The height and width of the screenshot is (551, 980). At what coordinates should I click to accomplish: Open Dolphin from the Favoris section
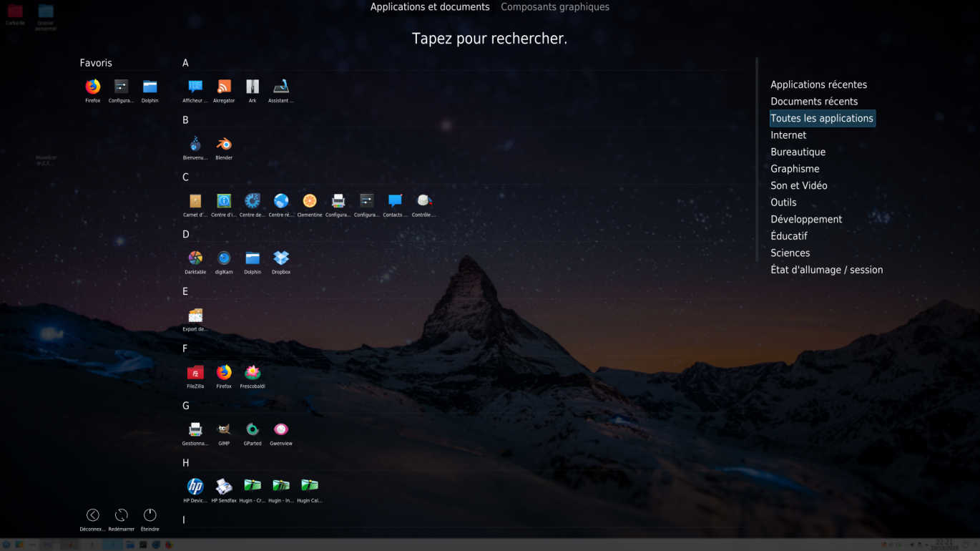[x=150, y=87]
